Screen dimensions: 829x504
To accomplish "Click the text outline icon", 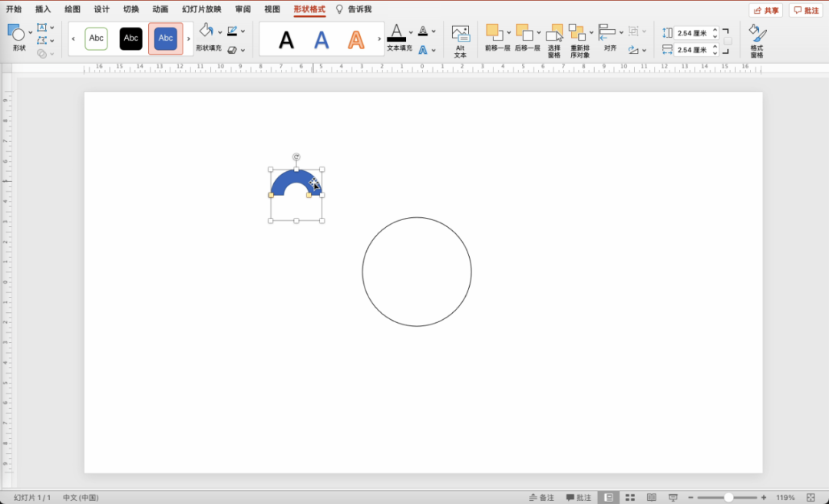I will (423, 31).
